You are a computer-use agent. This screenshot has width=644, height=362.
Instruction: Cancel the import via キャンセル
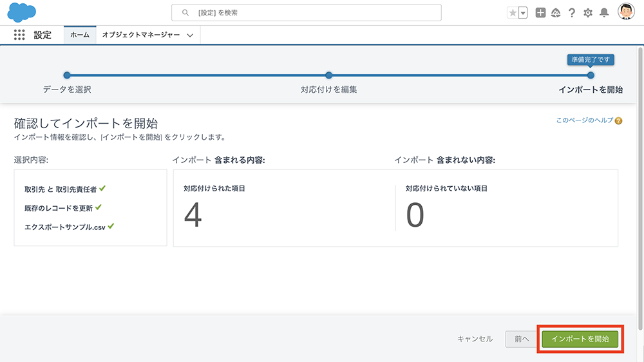coord(475,339)
